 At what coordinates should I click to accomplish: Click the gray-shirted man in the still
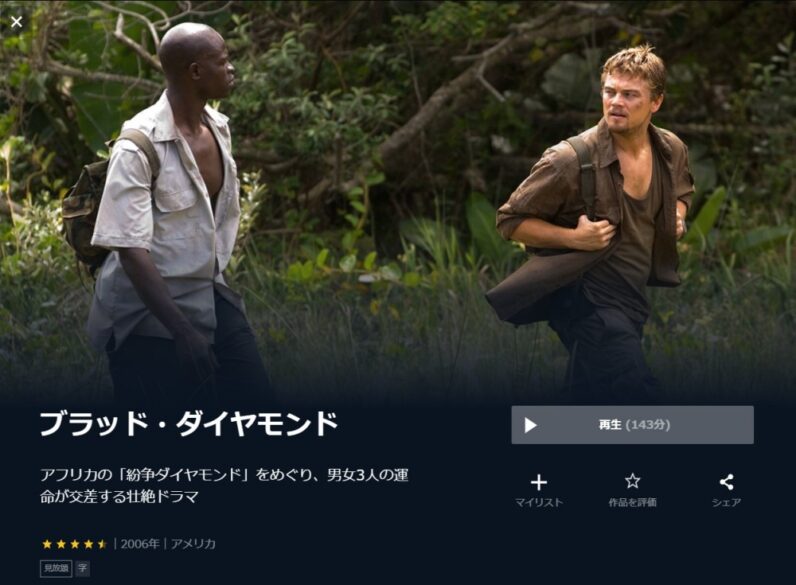point(168,213)
